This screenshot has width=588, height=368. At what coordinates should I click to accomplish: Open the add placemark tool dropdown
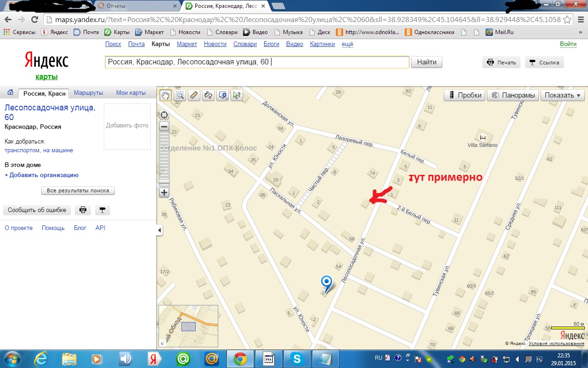(223, 95)
